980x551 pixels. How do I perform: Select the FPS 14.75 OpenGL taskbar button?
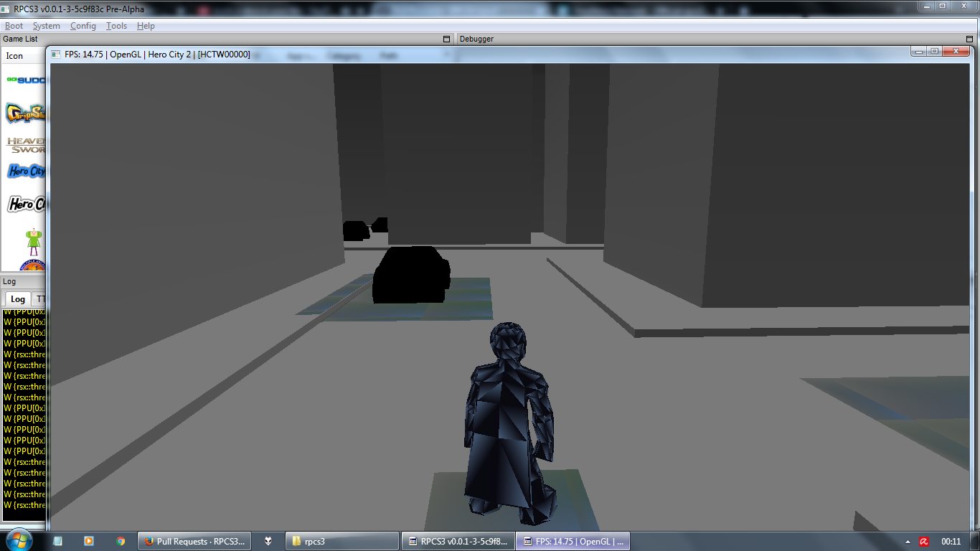coord(573,541)
